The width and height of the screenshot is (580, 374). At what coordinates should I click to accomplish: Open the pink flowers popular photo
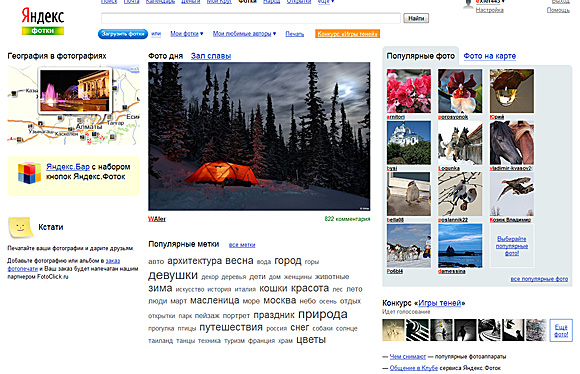pos(409,91)
